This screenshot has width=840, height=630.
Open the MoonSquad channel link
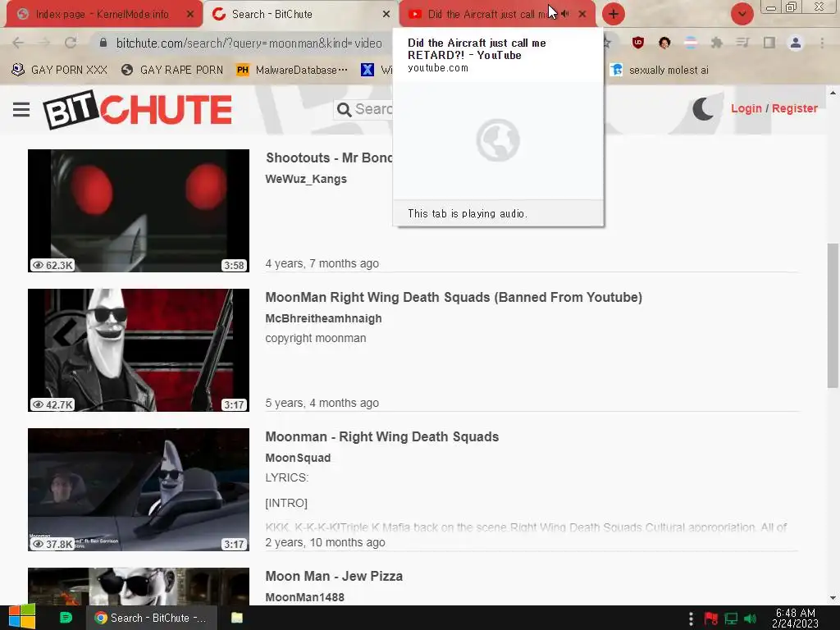coord(298,458)
